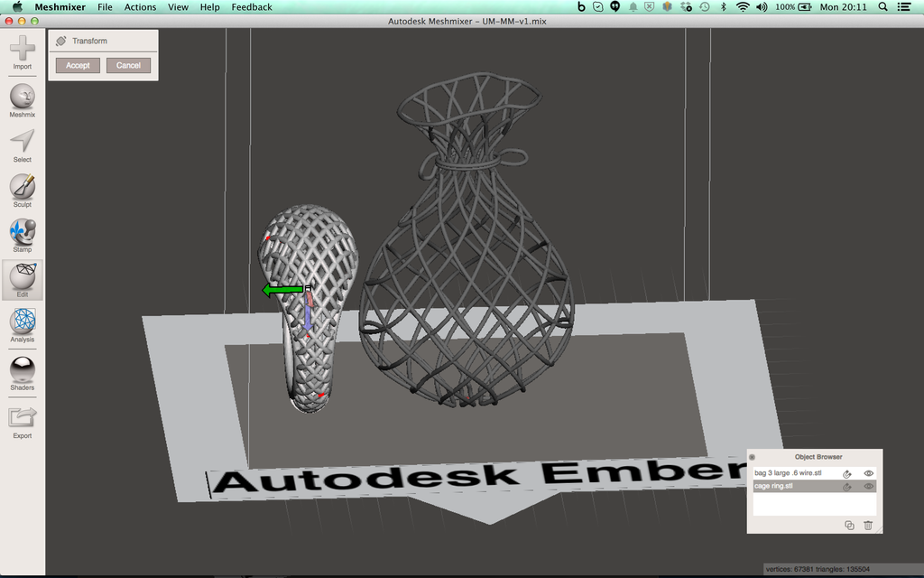Click the battery 100% indicator
This screenshot has height=578, width=924.
[793, 7]
